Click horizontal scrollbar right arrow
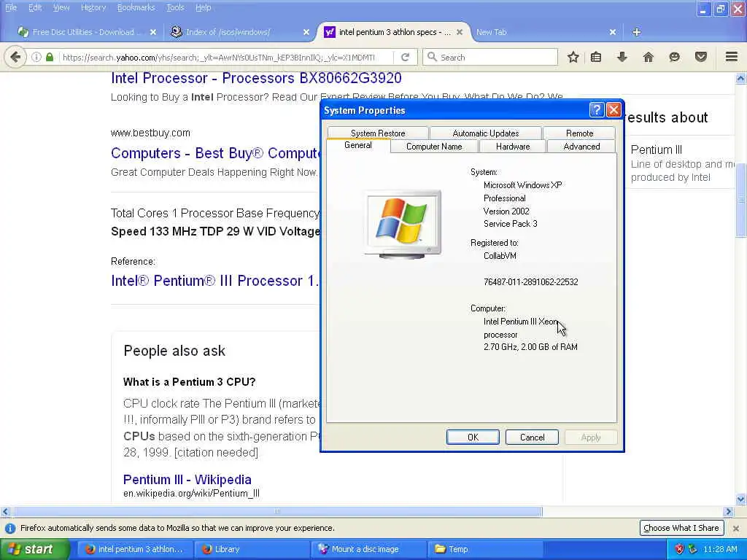Screen dimensions: 747x560 (728, 511)
